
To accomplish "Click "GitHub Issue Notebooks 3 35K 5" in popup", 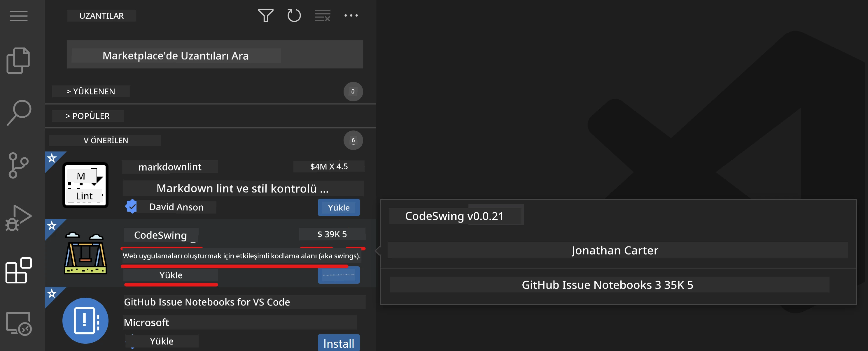I will (x=608, y=285).
